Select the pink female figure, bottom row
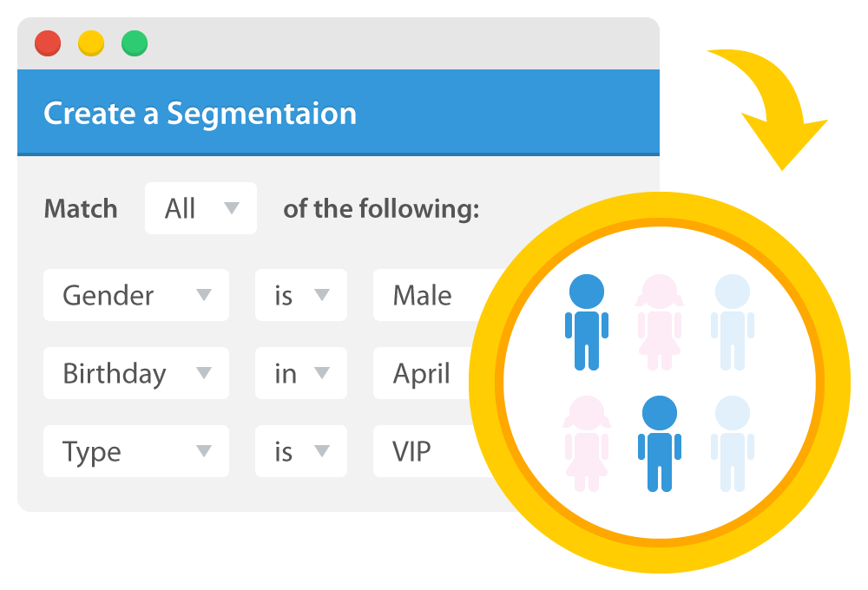The width and height of the screenshot is (868, 590). pyautogui.click(x=586, y=442)
